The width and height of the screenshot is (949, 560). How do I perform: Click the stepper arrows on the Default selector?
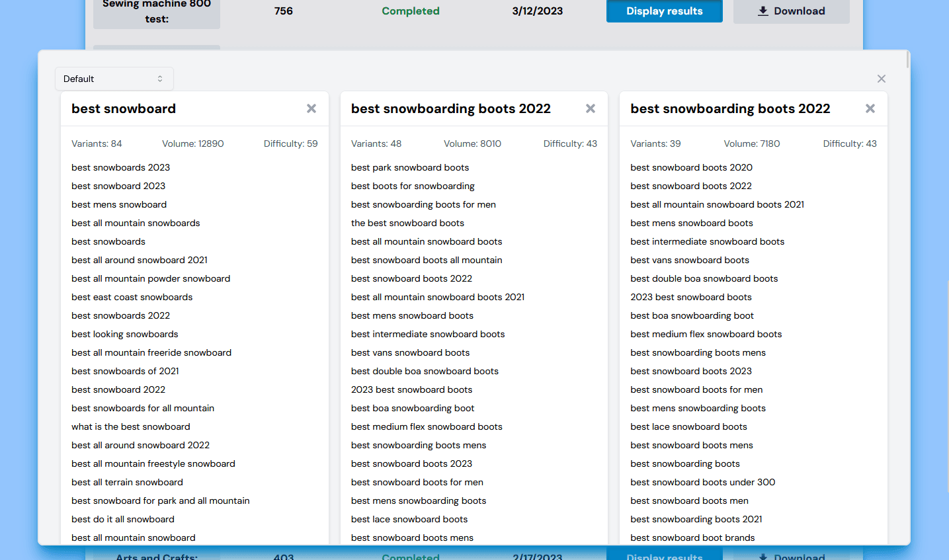(160, 78)
